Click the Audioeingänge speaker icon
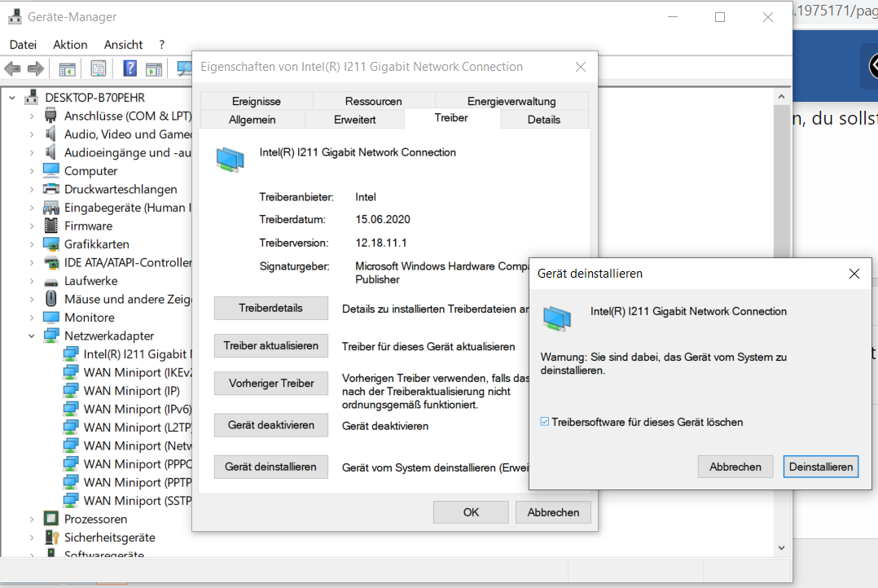Image resolution: width=878 pixels, height=588 pixels. [50, 152]
